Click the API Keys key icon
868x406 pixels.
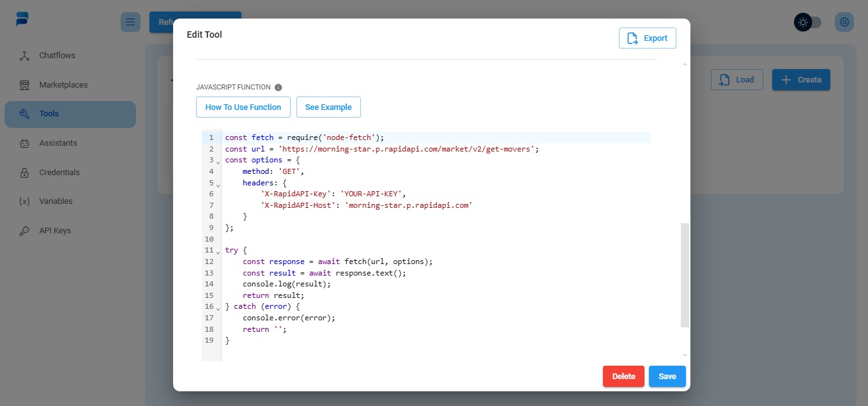tap(25, 231)
